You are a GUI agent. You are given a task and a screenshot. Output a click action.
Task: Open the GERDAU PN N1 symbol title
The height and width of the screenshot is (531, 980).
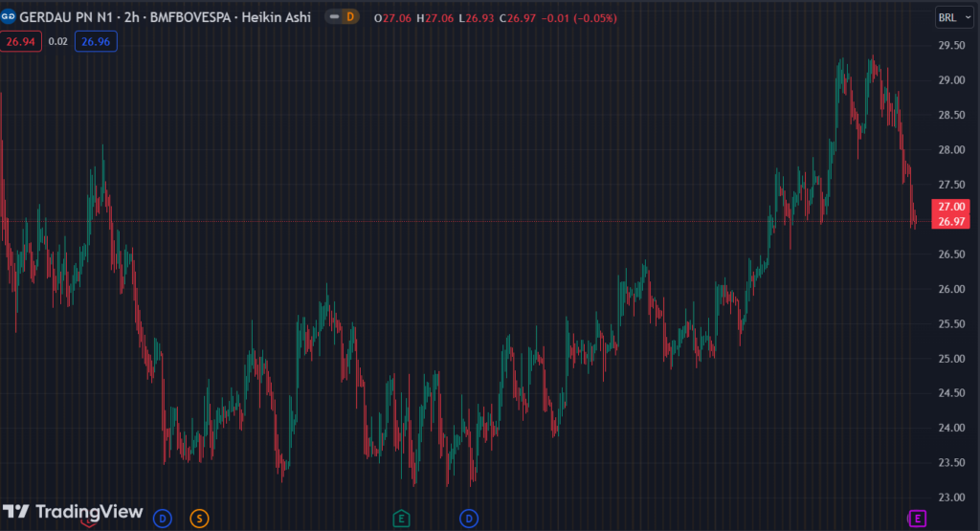pyautogui.click(x=66, y=17)
